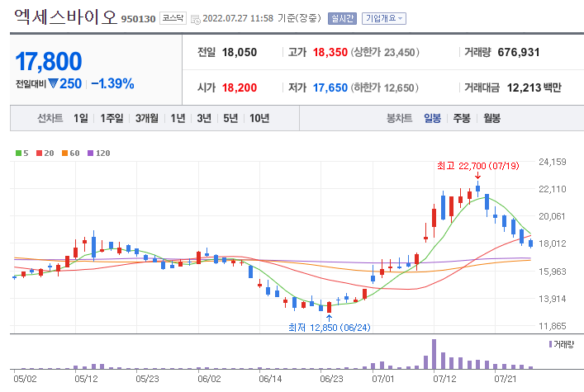Image resolution: width=584 pixels, height=392 pixels.
Task: Click the 최저 12,850 (06/24) low marker
Action: coord(330,328)
